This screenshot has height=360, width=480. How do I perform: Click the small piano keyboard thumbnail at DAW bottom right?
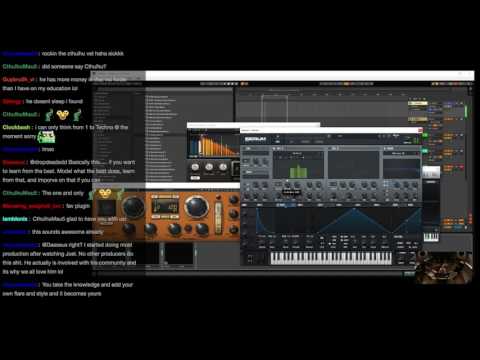pos(431,237)
